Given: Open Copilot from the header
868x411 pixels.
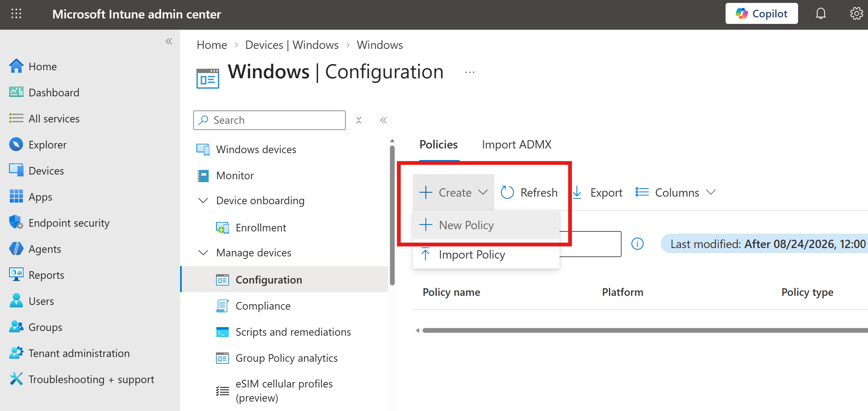Looking at the screenshot, I should tap(761, 14).
